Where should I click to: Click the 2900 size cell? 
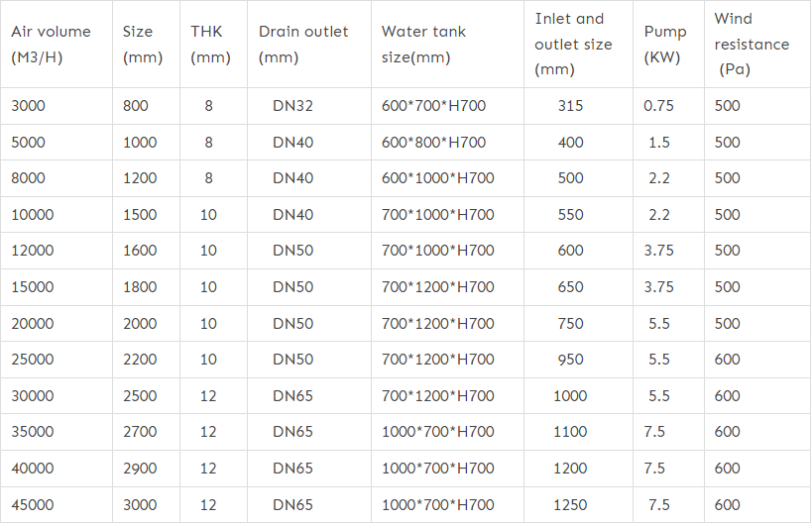(x=140, y=469)
